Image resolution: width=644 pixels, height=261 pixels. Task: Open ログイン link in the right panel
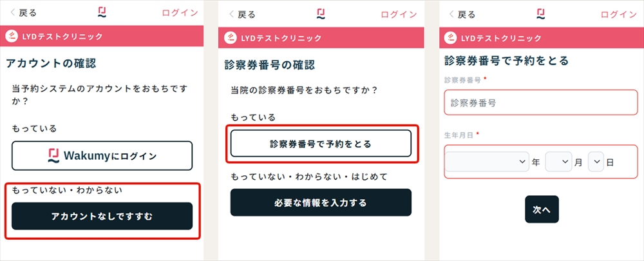(618, 15)
